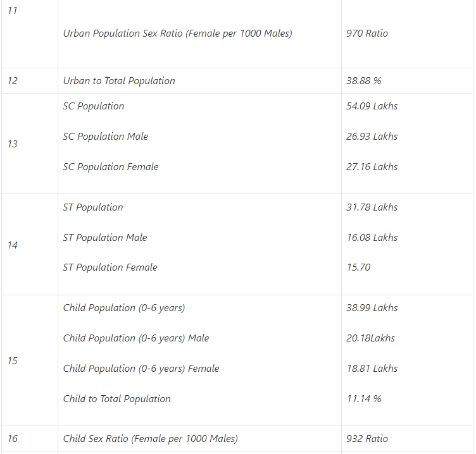Screen dimensions: 476x454
Task: Click ST Population Female label
Action: pos(110,267)
